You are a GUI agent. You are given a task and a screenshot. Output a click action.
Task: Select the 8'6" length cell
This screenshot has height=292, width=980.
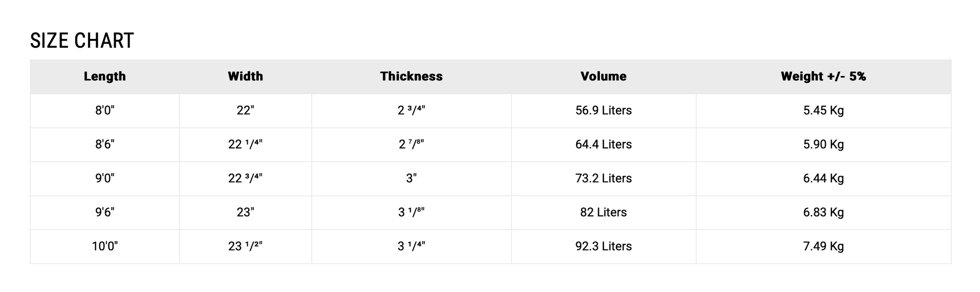(x=105, y=144)
